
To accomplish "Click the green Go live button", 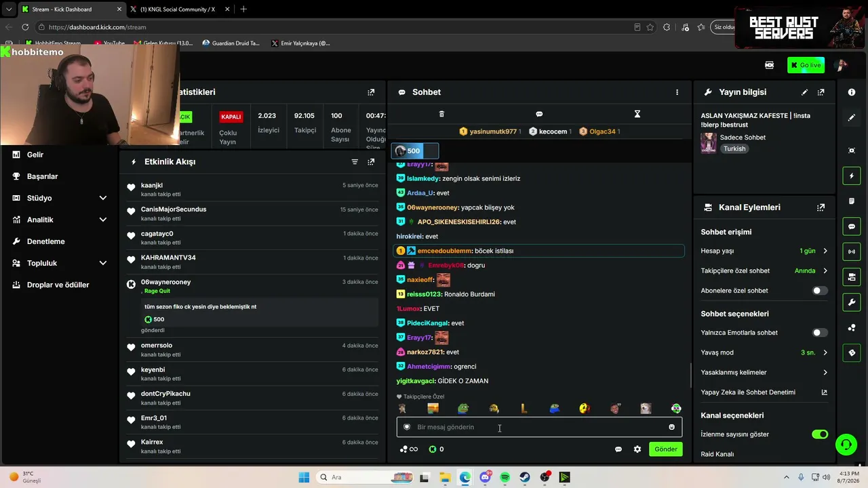I will pyautogui.click(x=806, y=65).
